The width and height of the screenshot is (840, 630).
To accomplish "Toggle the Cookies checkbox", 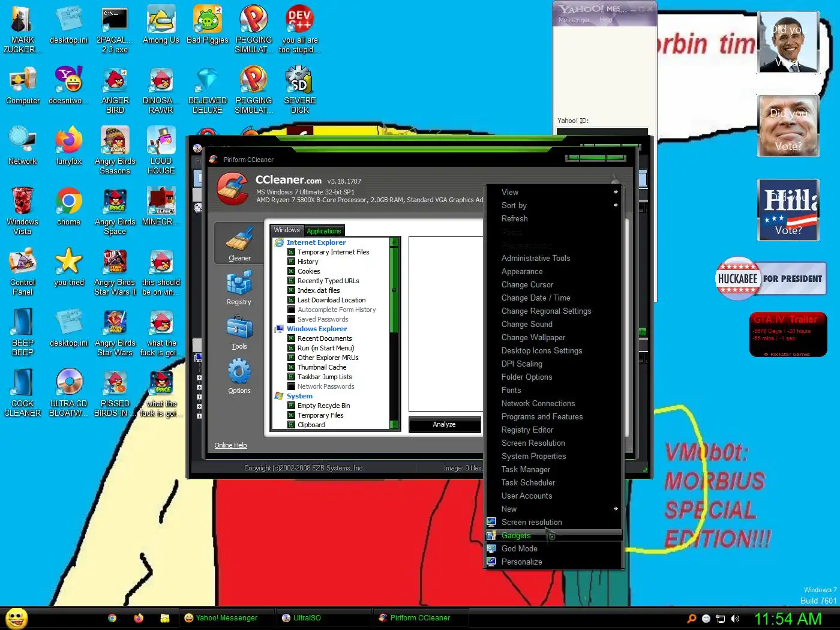I will click(x=291, y=271).
